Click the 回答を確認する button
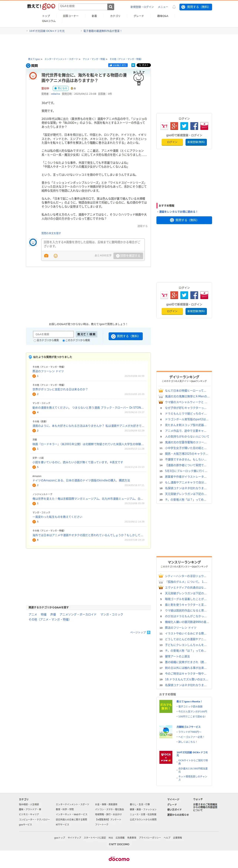Viewport: 238px width, 868px height. [x=128, y=256]
